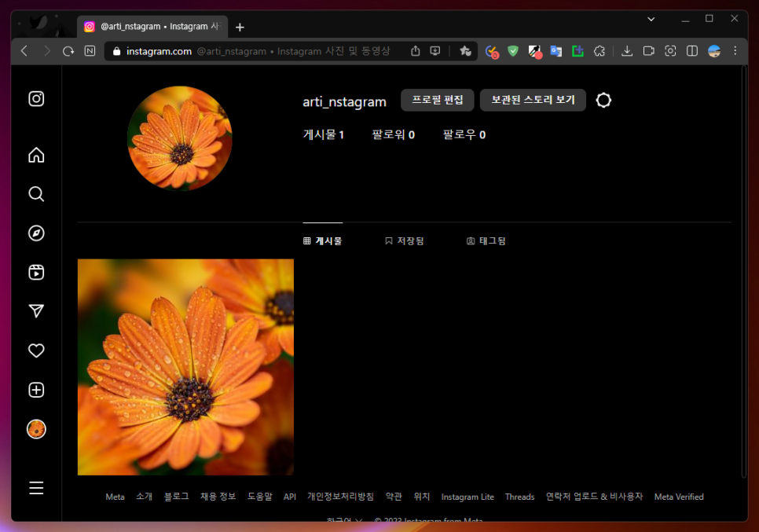Viewport: 759px width, 532px height.
Task: Click the browser Back arrow
Action: point(24,51)
